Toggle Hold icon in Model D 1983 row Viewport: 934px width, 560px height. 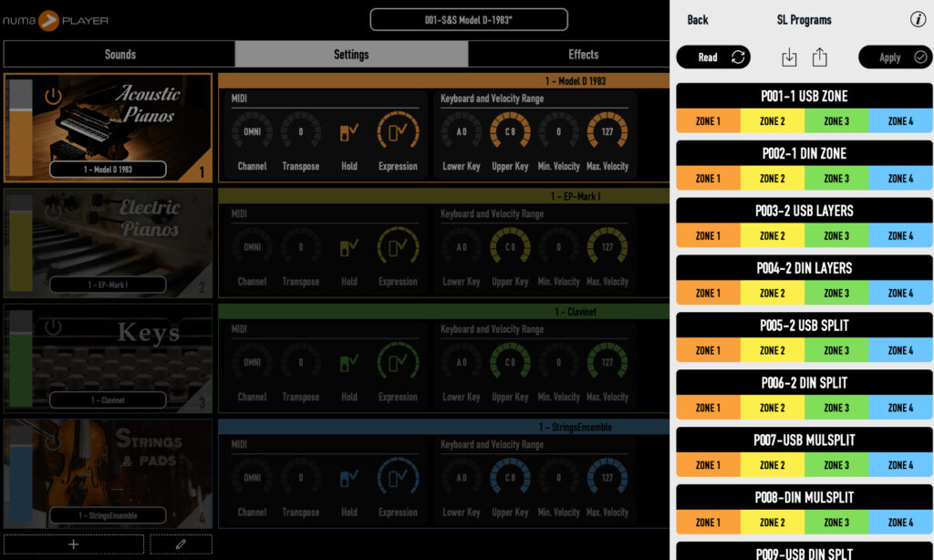click(349, 131)
